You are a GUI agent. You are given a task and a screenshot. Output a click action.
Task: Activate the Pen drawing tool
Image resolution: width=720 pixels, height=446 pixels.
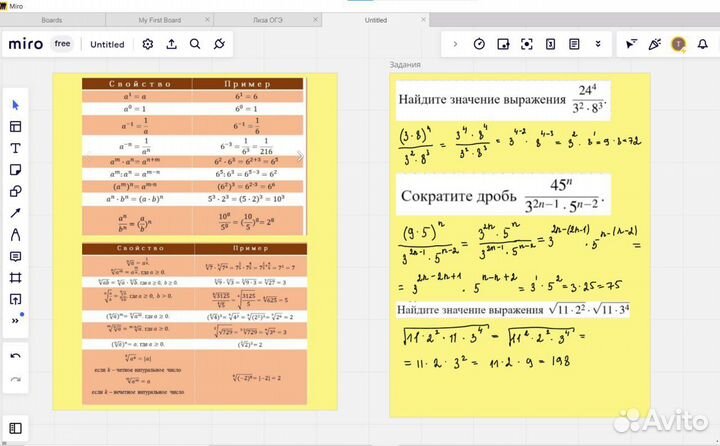tap(15, 235)
